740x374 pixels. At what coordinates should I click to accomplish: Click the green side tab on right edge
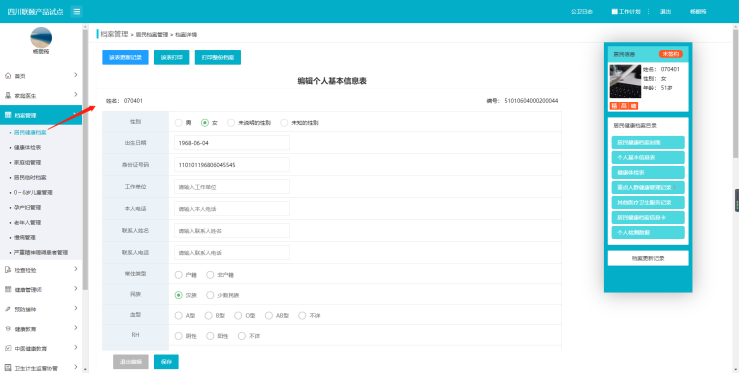[737, 201]
